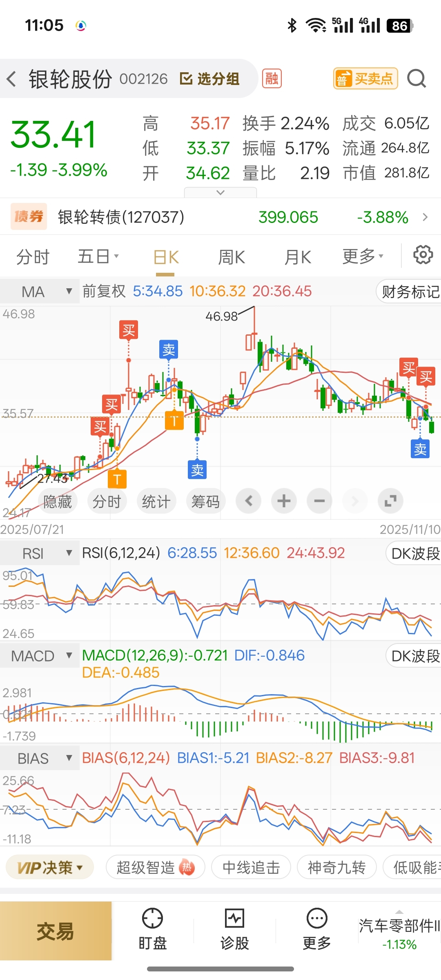Tap the BIAS(6,12,24) parameter label
The height and width of the screenshot is (980, 441).
point(126,758)
